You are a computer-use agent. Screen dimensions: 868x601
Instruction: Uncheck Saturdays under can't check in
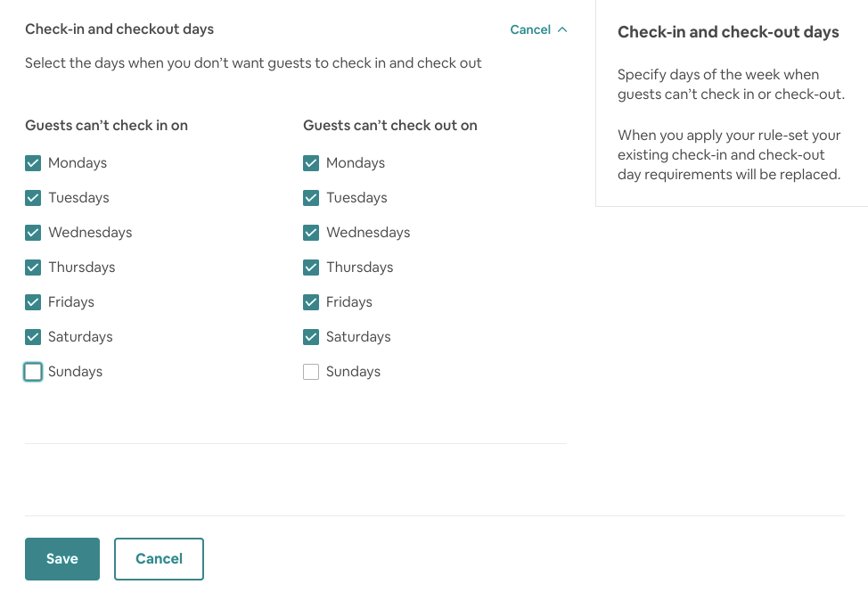point(33,337)
